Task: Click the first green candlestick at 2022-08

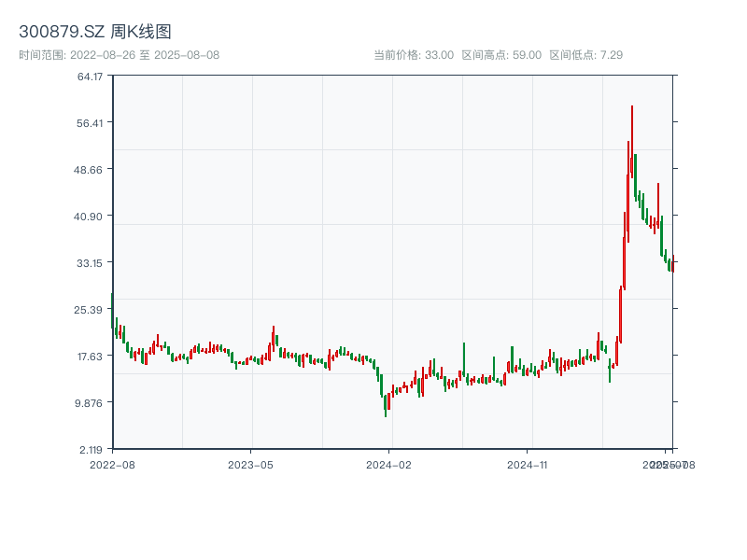Action: [x=112, y=311]
